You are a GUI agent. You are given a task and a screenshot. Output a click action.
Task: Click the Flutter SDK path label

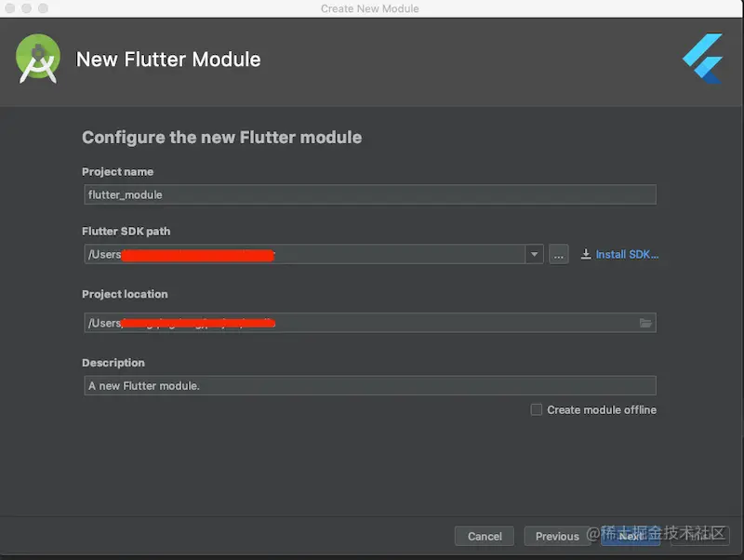126,231
